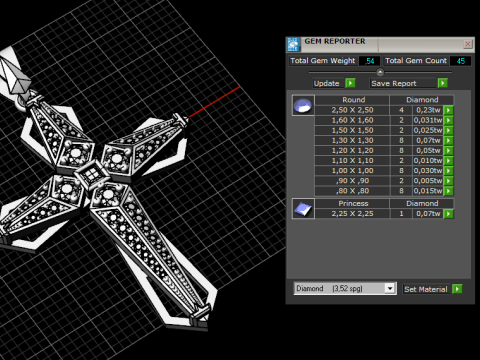Select the 1,10 X 1,10 size cell

[352, 161]
